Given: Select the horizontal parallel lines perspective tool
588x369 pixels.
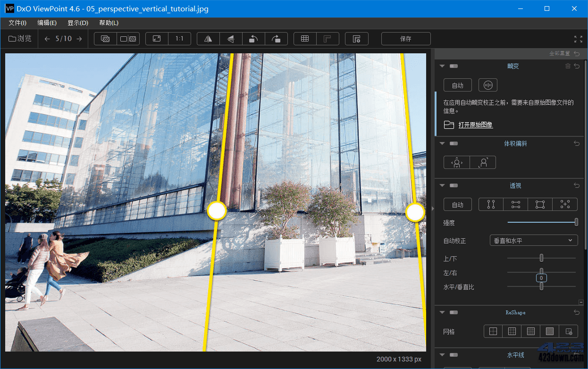Looking at the screenshot, I should (x=515, y=204).
